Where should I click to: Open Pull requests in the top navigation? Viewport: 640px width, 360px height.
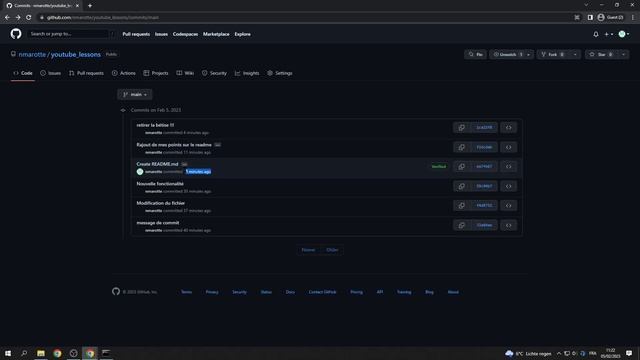[x=136, y=34]
